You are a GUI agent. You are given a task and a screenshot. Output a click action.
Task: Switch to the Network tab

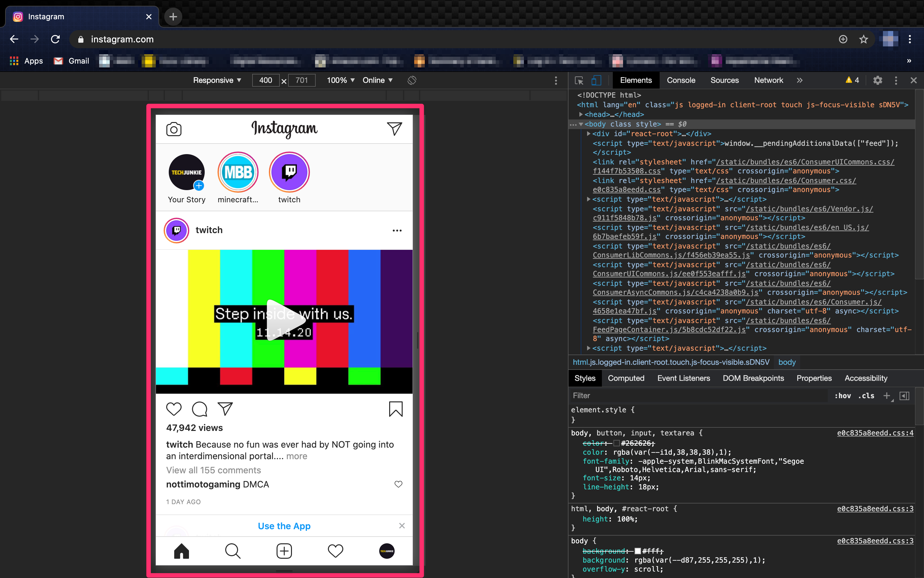[768, 80]
